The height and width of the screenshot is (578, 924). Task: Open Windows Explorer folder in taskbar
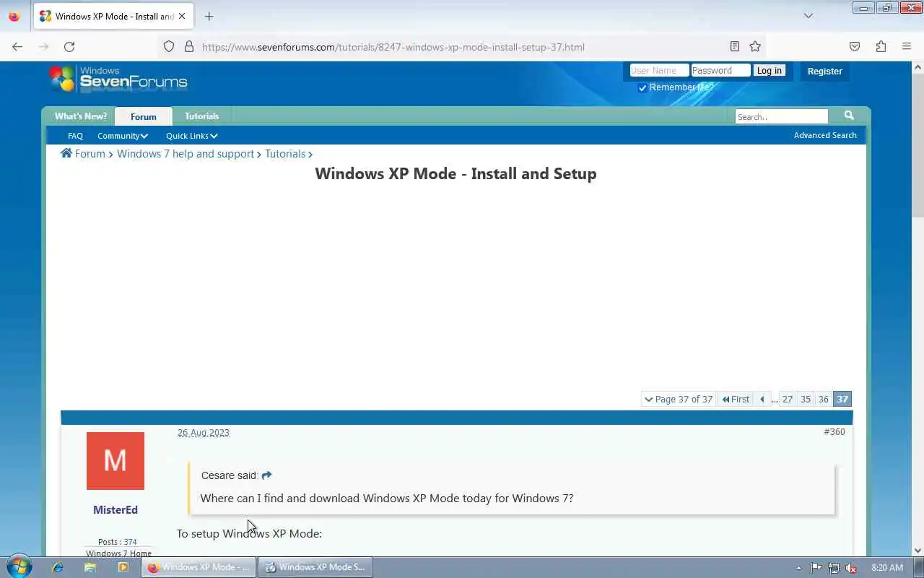[90, 567]
